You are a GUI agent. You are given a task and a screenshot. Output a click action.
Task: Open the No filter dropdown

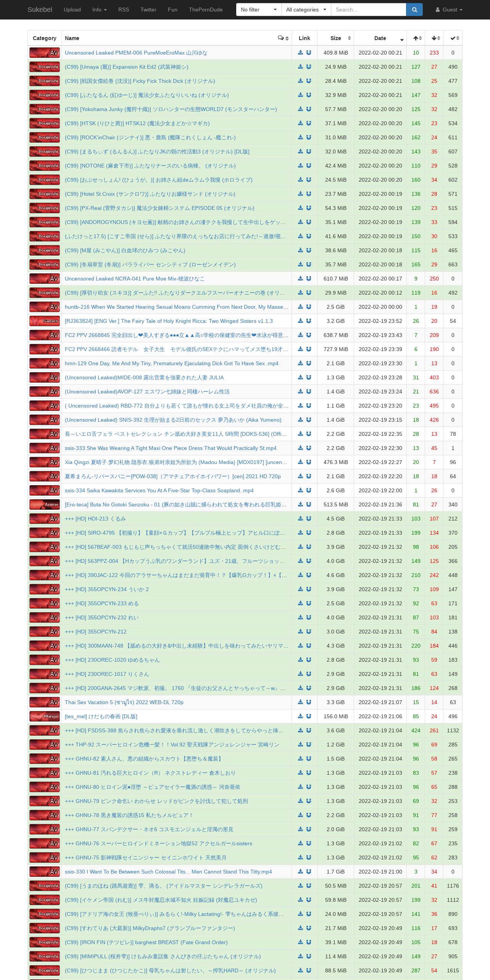pos(259,10)
